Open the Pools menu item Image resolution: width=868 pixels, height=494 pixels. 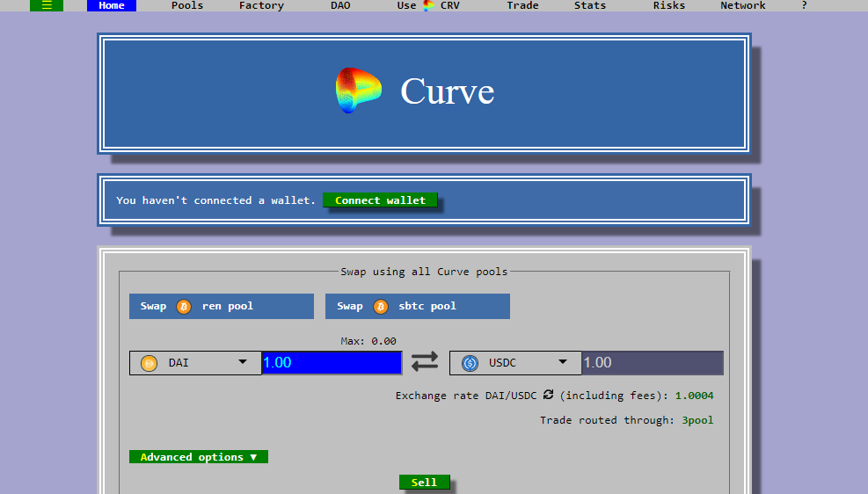(x=187, y=5)
